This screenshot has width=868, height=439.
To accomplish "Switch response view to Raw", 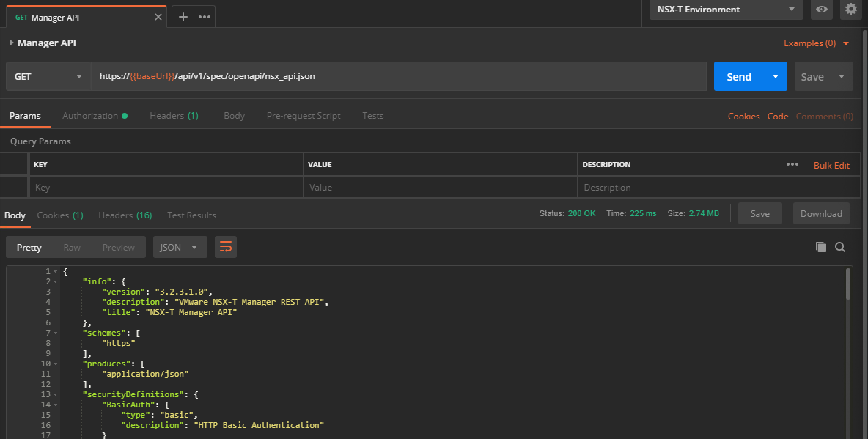I will [72, 247].
